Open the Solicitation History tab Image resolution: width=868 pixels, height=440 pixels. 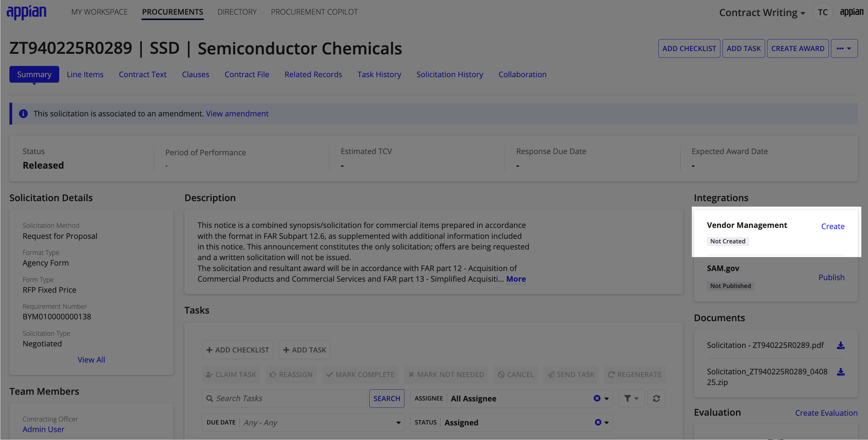pyautogui.click(x=449, y=74)
